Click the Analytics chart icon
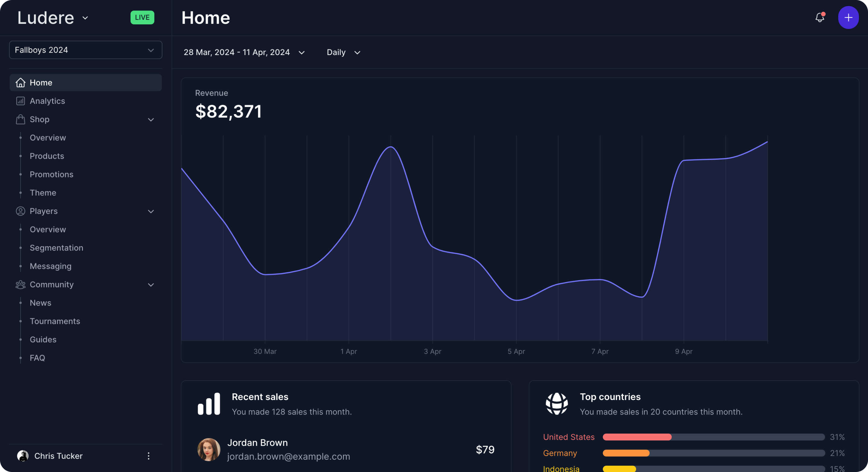Image resolution: width=868 pixels, height=472 pixels. coord(20,101)
